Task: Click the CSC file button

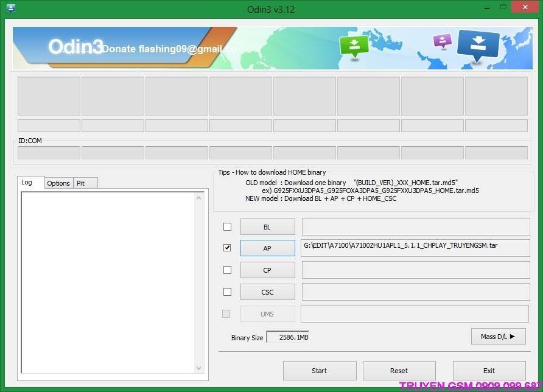Action: [268, 292]
